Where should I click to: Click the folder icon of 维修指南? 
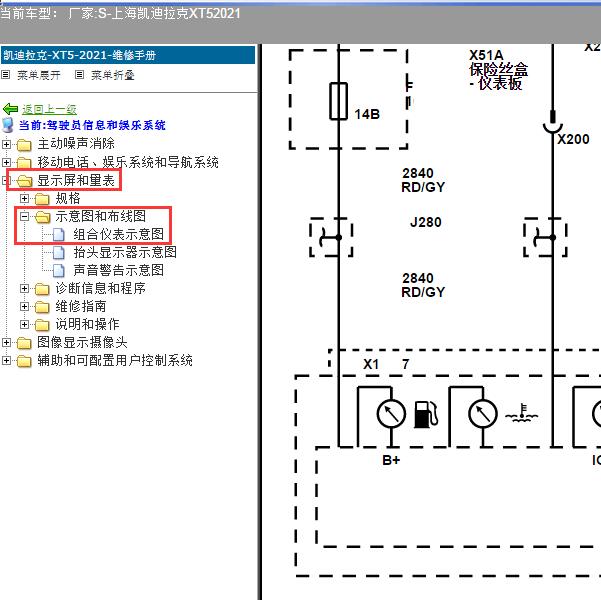click(42, 307)
